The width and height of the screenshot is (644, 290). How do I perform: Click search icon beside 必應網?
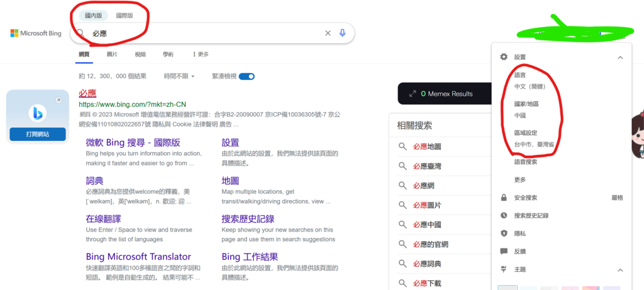coord(402,186)
